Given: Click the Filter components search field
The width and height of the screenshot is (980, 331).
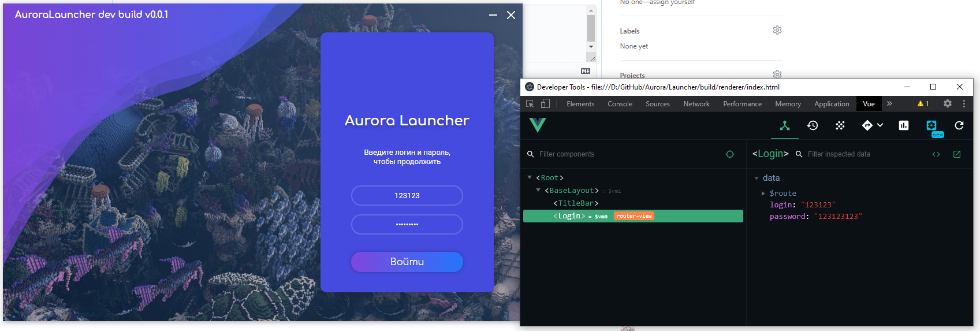Looking at the screenshot, I should [627, 154].
